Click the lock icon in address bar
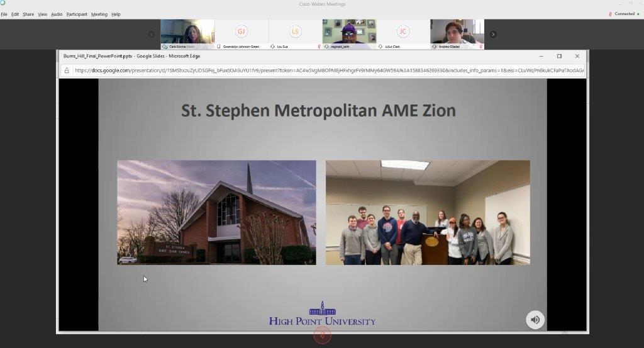Screen dimensions: 644x348 coord(67,70)
